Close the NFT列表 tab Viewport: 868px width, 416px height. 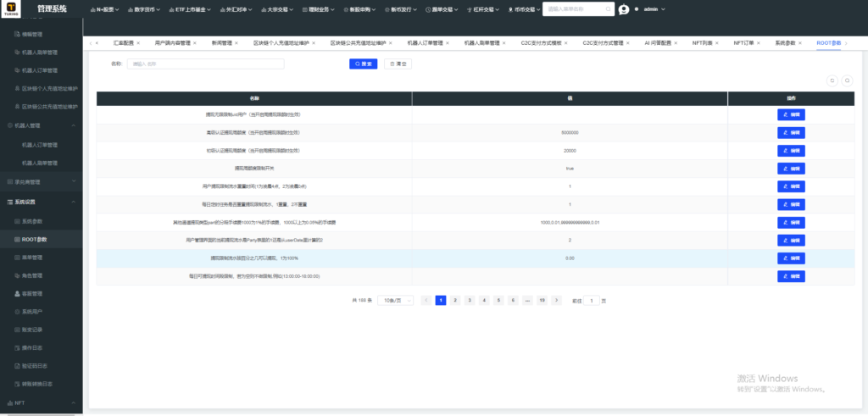(x=717, y=43)
